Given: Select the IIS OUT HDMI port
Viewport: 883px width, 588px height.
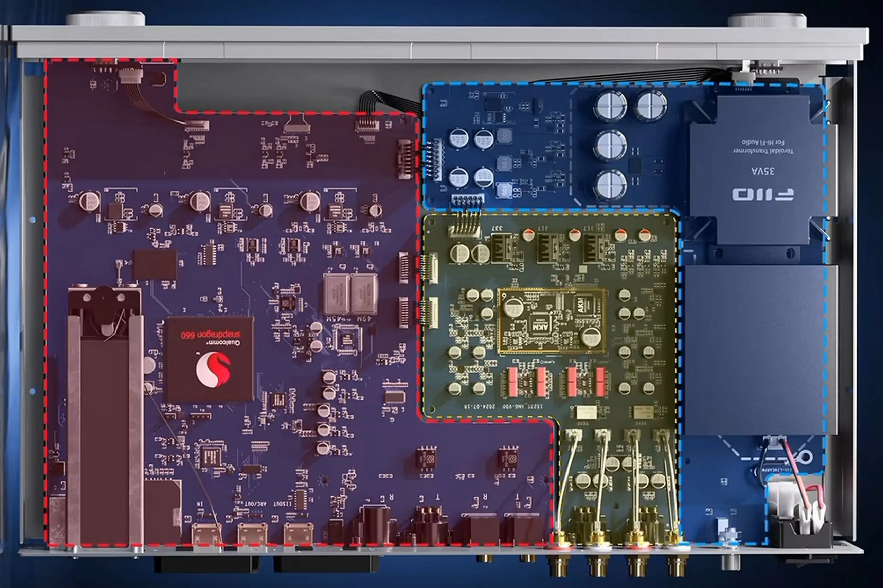Looking at the screenshot, I should click(298, 534).
